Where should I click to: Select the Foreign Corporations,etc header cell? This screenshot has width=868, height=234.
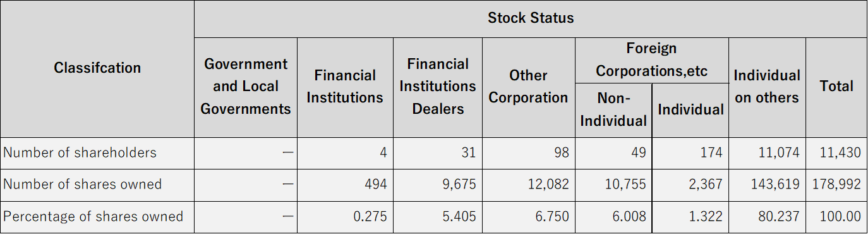[652, 60]
